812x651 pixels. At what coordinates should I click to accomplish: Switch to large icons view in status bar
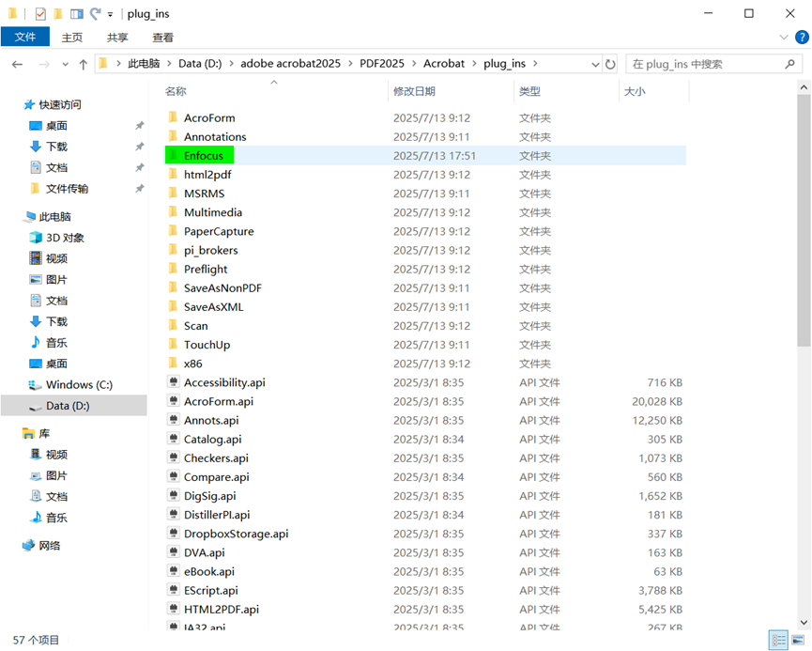[798, 640]
